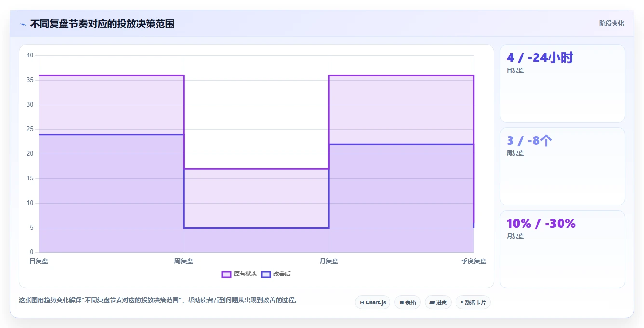Select the 表格 tag chip
The width and height of the screenshot is (644, 328).
[407, 302]
